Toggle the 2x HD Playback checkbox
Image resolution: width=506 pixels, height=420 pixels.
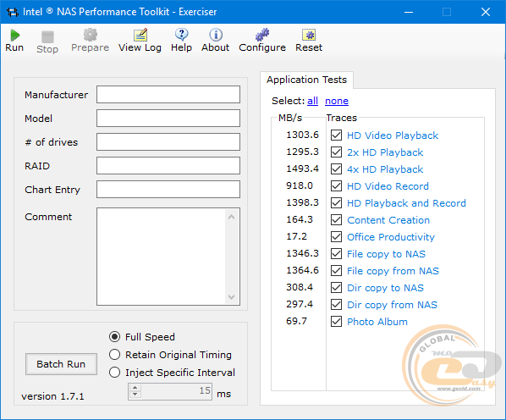pyautogui.click(x=336, y=152)
